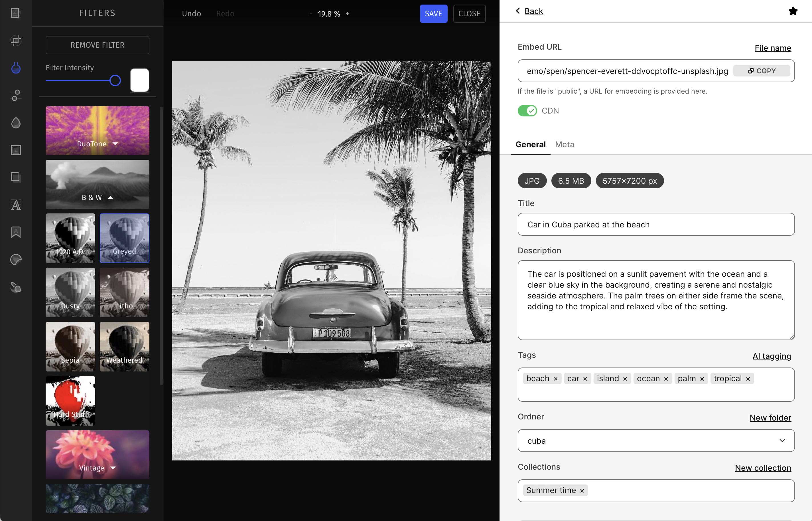This screenshot has width=812, height=521.
Task: Select the Adjustments sliders tool
Action: pyautogui.click(x=16, y=95)
